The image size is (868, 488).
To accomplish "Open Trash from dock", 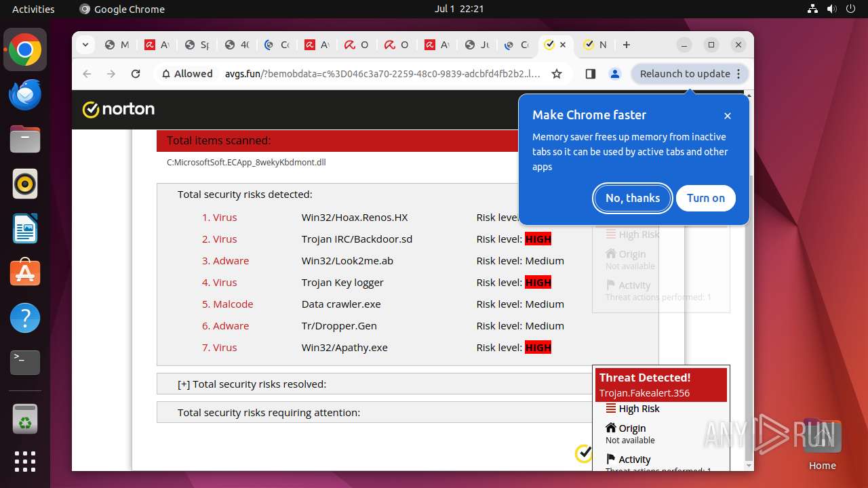I will [x=25, y=418].
